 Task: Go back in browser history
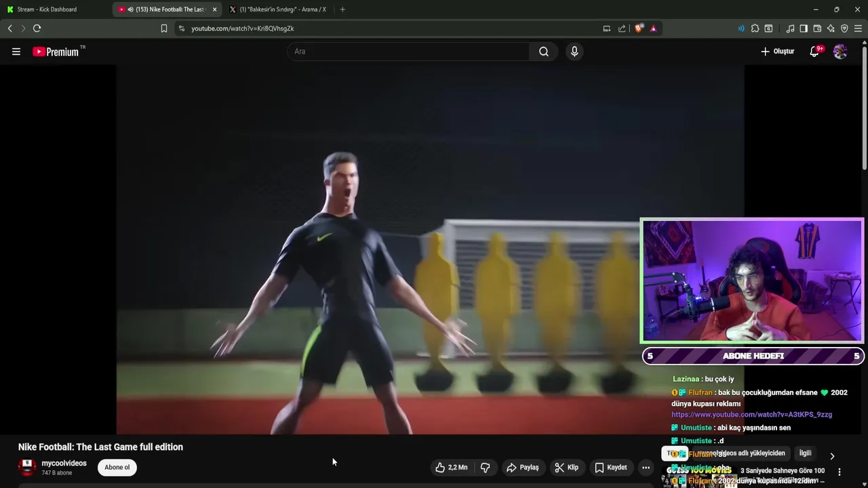coord(9,28)
